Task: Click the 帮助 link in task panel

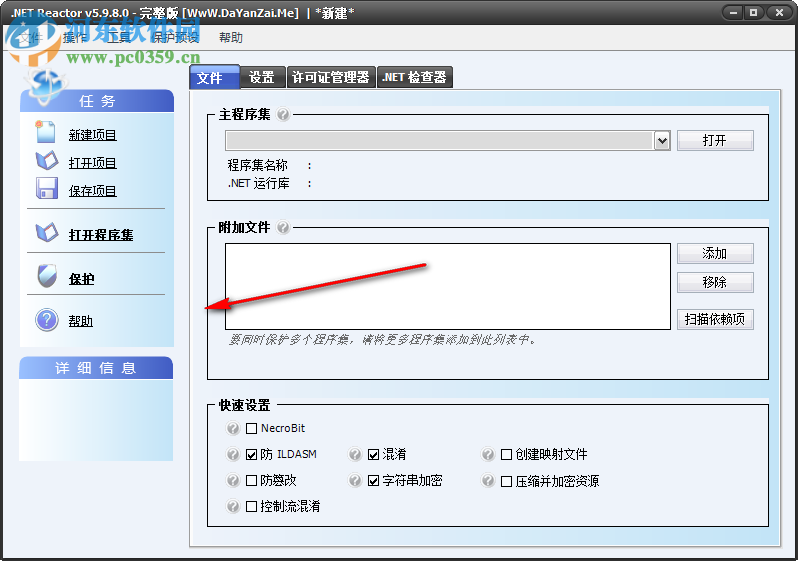Action: point(81,321)
